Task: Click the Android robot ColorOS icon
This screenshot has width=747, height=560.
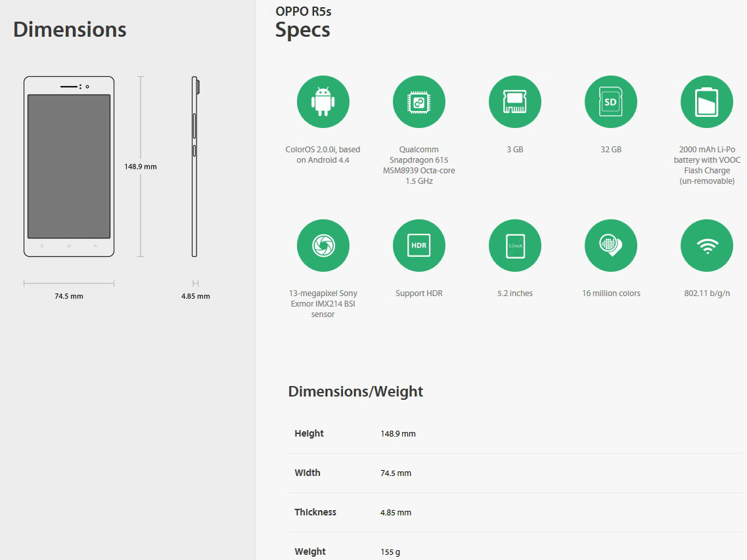Action: click(323, 102)
